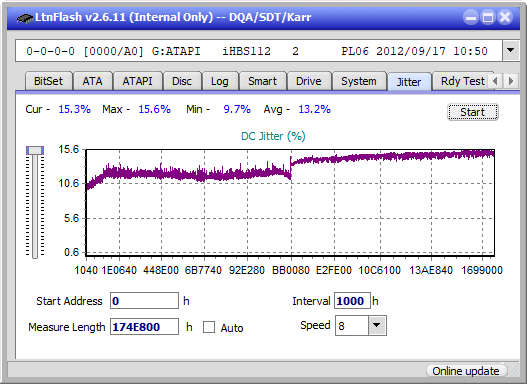Select the iHBS112 drive entry field
This screenshot has height=384, width=527.
pyautogui.click(x=259, y=51)
